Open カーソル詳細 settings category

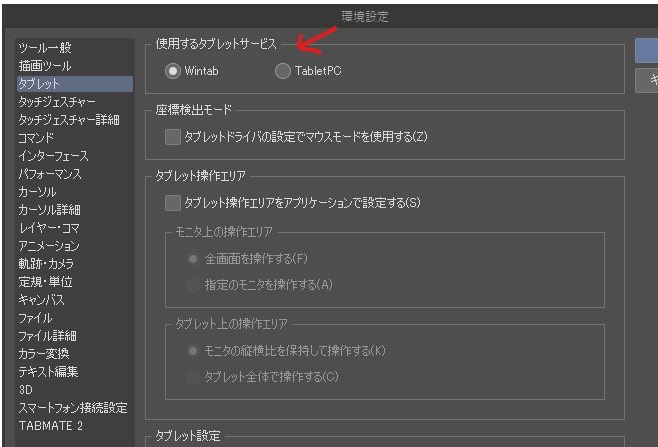pos(75,210)
